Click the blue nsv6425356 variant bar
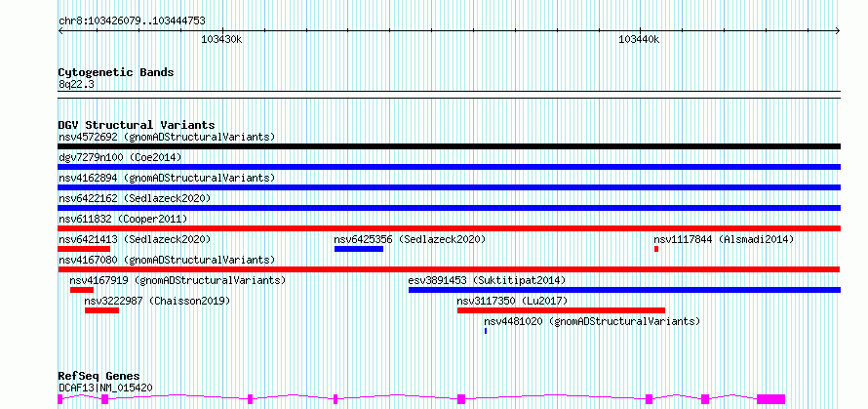The height and width of the screenshot is (409, 868). pyautogui.click(x=359, y=249)
